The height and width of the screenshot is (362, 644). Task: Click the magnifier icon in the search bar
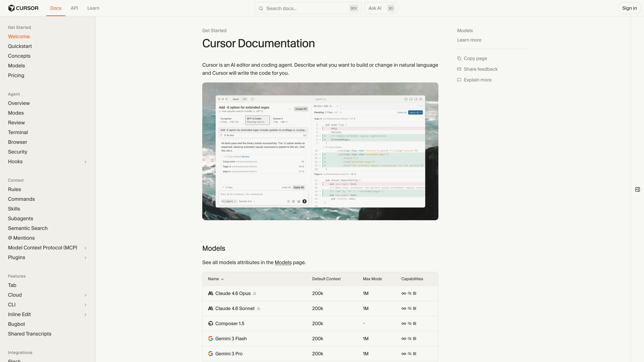click(x=261, y=8)
